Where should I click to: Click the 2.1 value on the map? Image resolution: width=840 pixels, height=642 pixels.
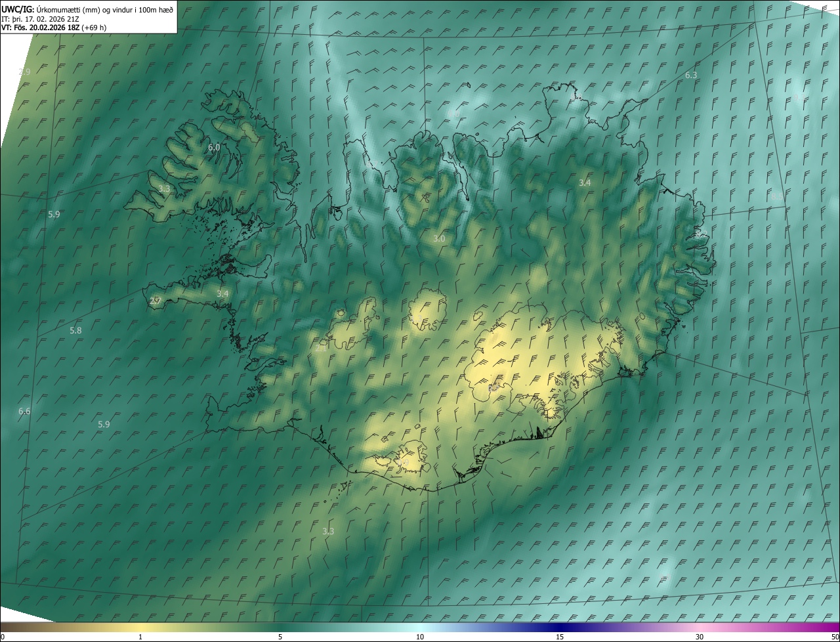pyautogui.click(x=321, y=349)
